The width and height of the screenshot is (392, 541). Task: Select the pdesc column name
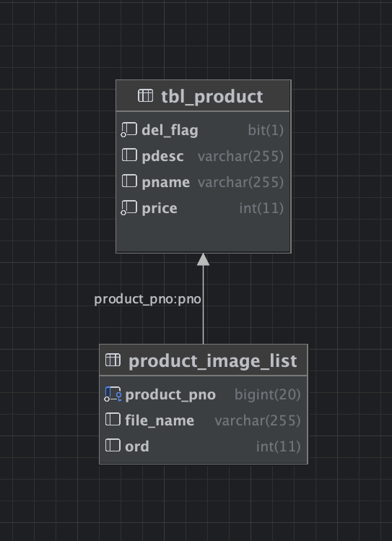pos(162,157)
